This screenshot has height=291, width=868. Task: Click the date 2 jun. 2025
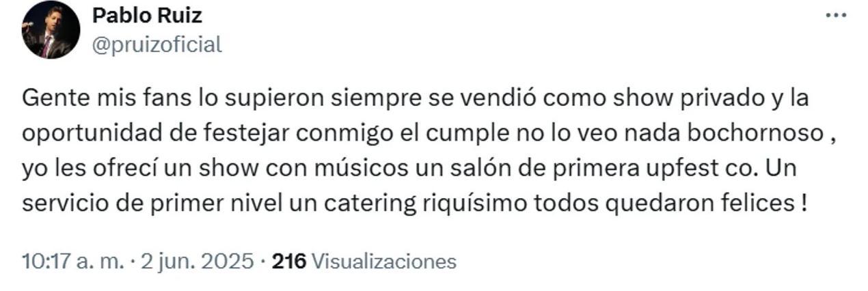[197, 261]
